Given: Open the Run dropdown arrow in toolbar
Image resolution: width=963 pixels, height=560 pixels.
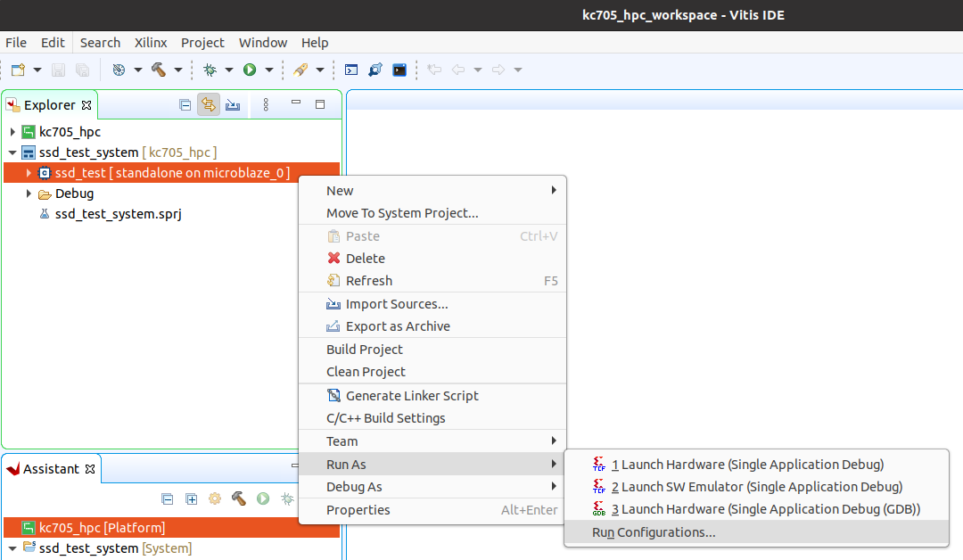Looking at the screenshot, I should (x=269, y=70).
